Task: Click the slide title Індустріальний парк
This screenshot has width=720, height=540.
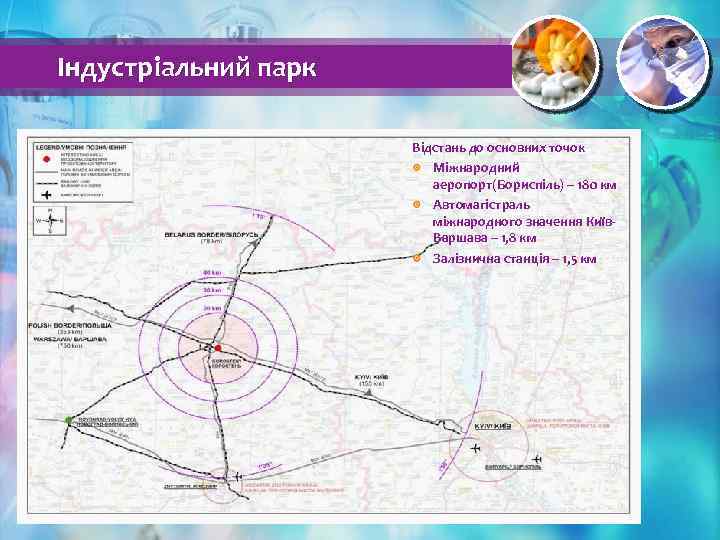Action: point(187,68)
